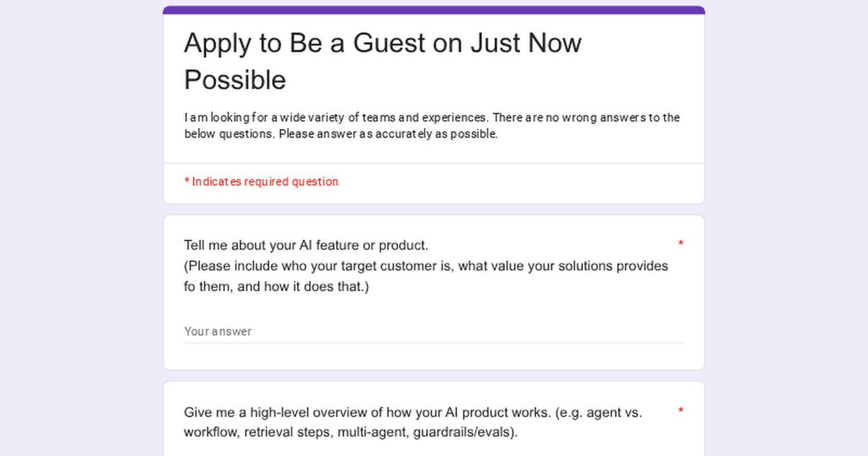Screen dimensions: 868x456
Task: Click the hint line "Please include who your target customer is"
Action: 426,266
